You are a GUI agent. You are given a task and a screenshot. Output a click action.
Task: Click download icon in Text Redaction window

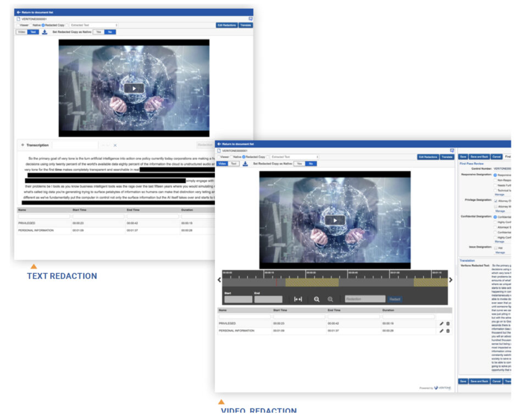(x=45, y=32)
